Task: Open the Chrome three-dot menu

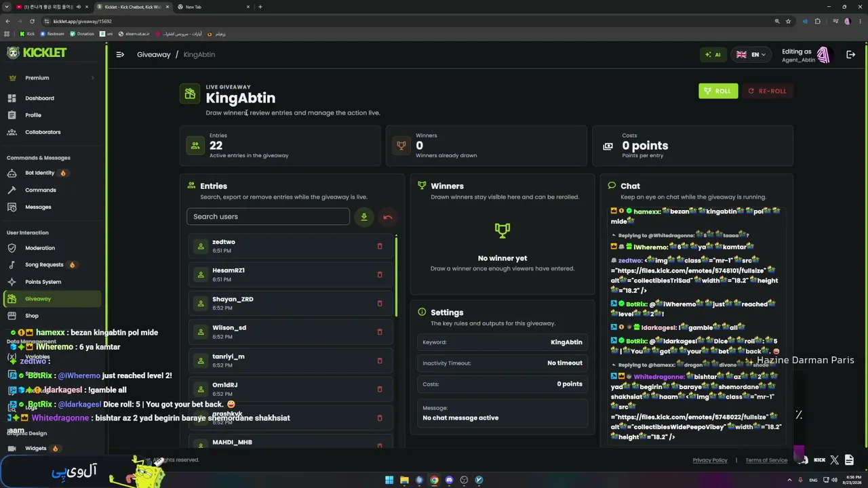Action: pos(860,21)
